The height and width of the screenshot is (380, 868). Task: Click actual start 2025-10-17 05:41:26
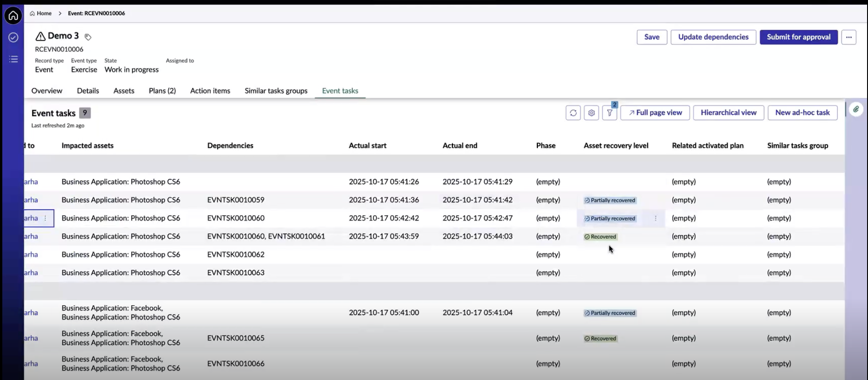[384, 182]
